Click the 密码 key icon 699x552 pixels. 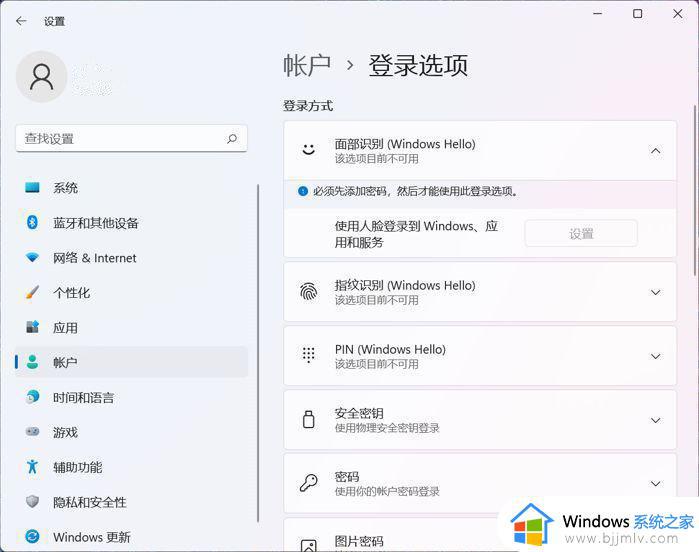click(308, 483)
